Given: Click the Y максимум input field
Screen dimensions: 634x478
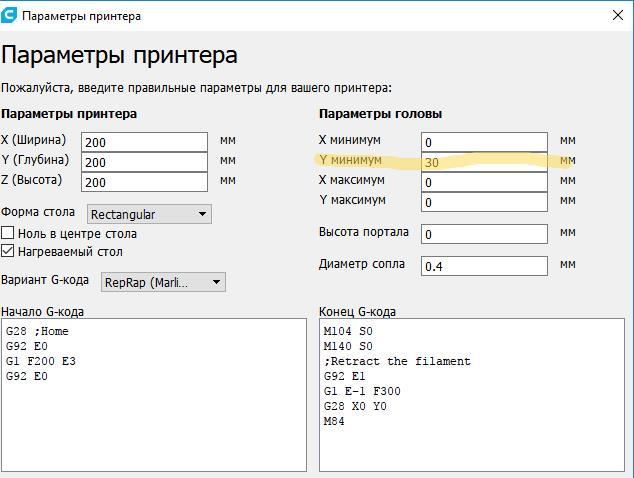Looking at the screenshot, I should point(484,202).
